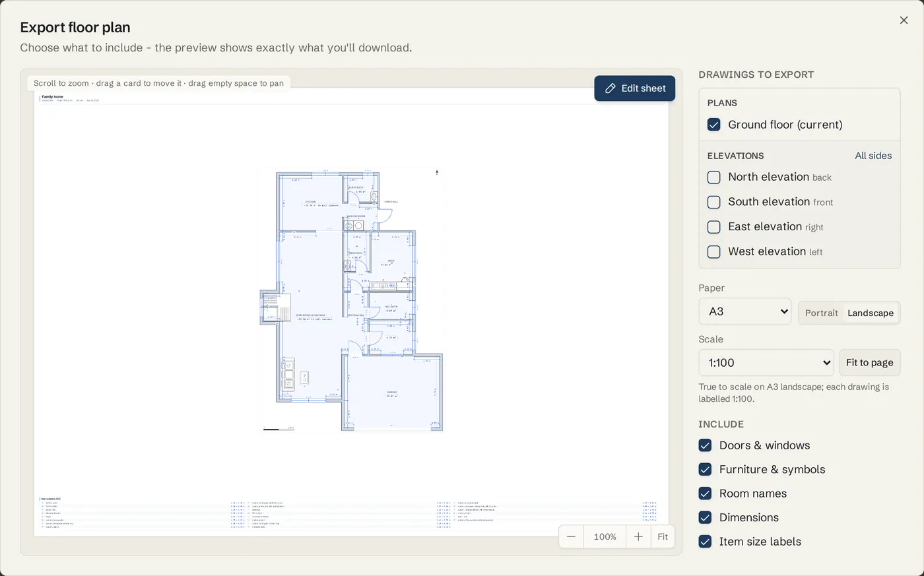This screenshot has height=576, width=924.
Task: Enable North elevation back checkbox
Action: 713,177
